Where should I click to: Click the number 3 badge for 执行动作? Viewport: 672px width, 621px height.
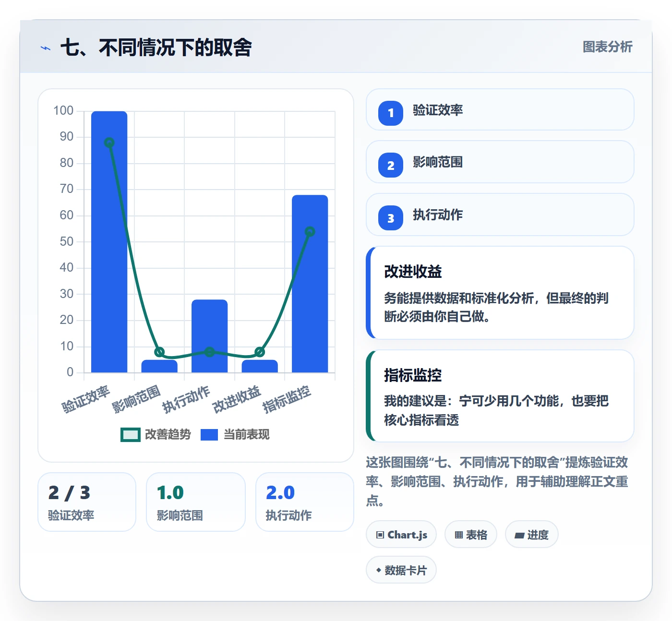click(391, 218)
